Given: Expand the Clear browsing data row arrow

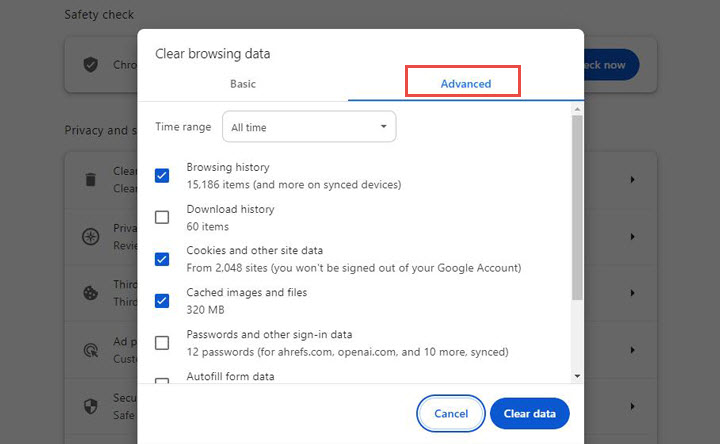Looking at the screenshot, I should click(632, 180).
